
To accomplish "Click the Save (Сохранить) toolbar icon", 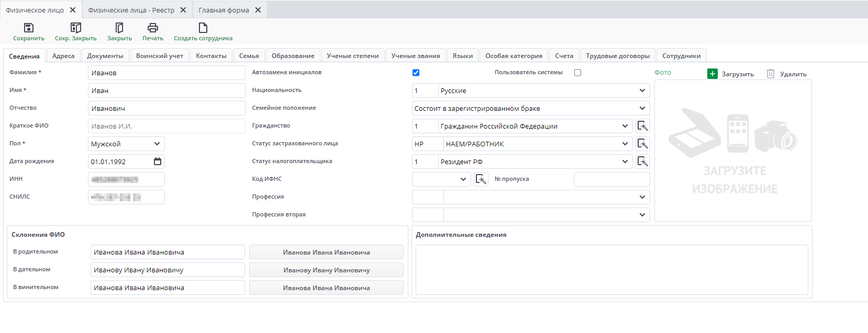I will [x=29, y=28].
